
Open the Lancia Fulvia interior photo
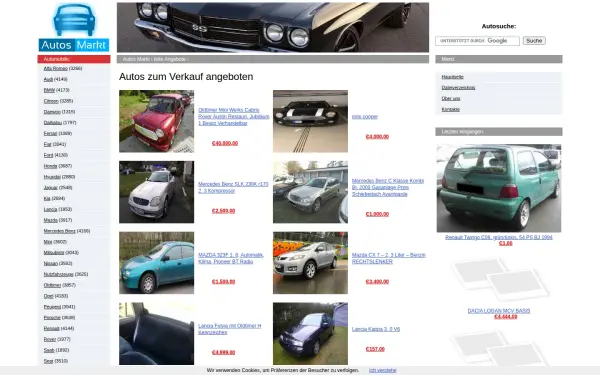click(x=157, y=334)
